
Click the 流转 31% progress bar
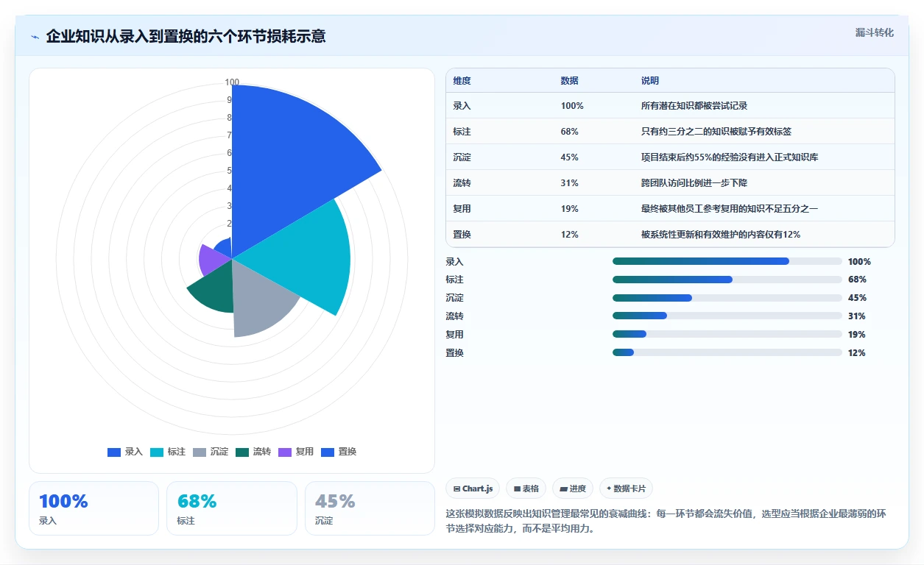coord(727,316)
